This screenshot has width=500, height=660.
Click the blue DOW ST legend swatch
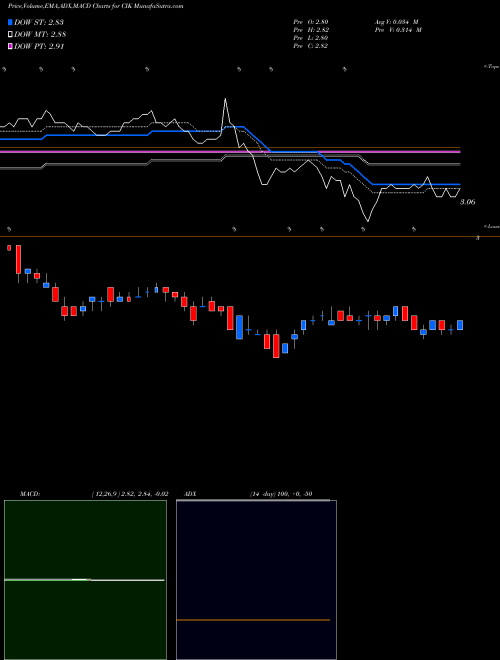11,22
